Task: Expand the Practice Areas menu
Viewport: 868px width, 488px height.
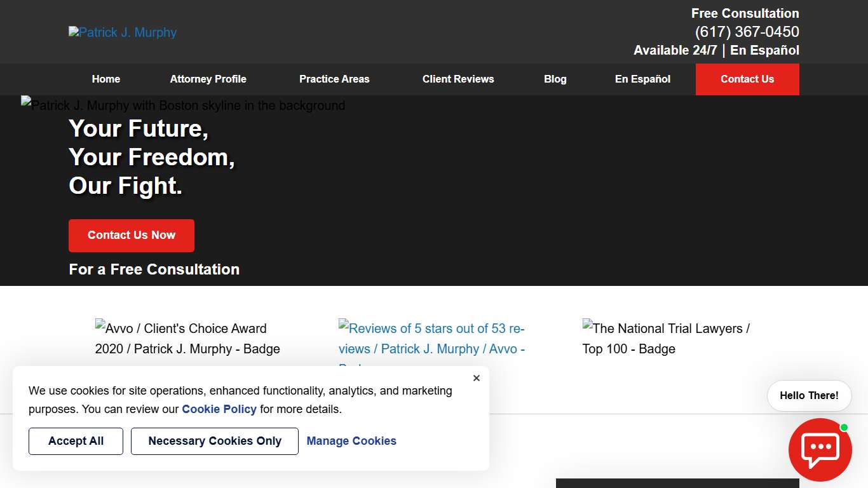Action: pos(334,79)
